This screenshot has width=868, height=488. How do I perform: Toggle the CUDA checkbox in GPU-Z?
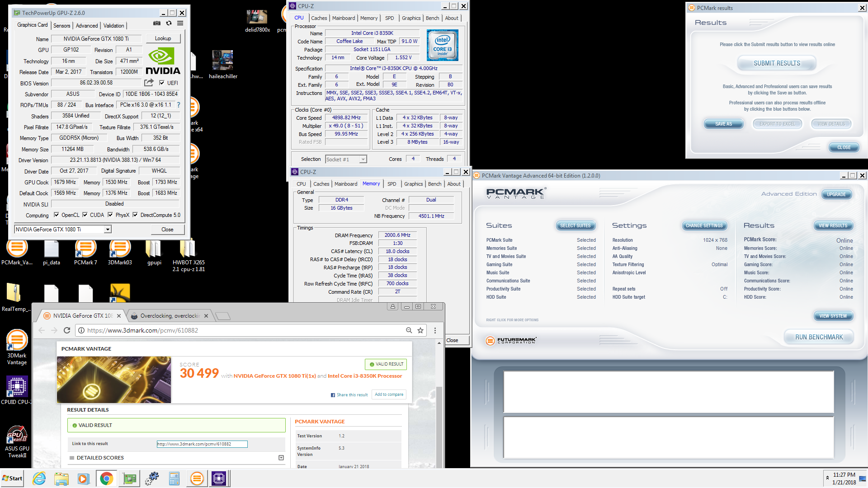point(85,215)
